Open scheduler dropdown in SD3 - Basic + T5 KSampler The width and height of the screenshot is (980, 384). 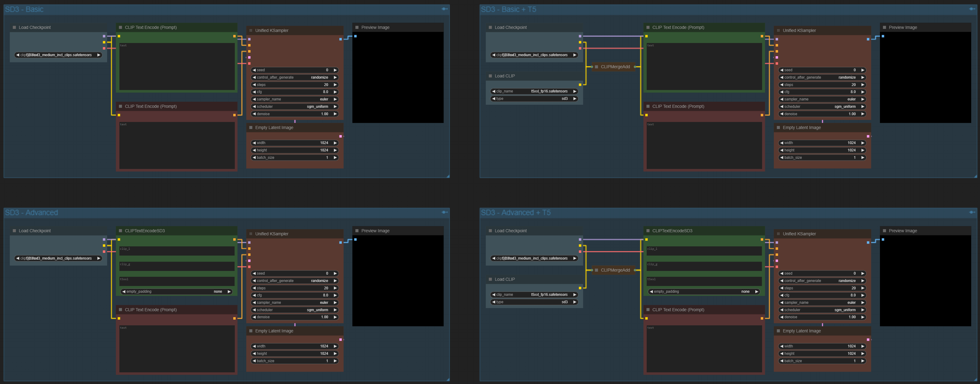coord(822,107)
